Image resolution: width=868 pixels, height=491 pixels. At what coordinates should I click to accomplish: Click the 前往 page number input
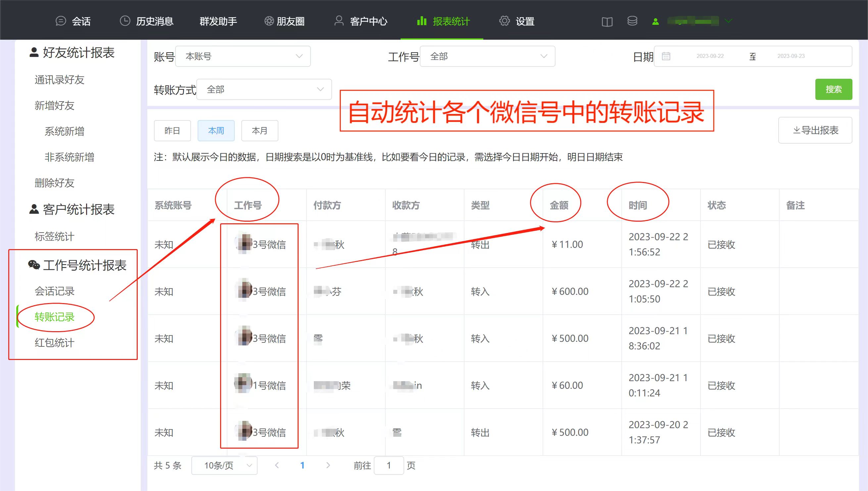tap(389, 466)
